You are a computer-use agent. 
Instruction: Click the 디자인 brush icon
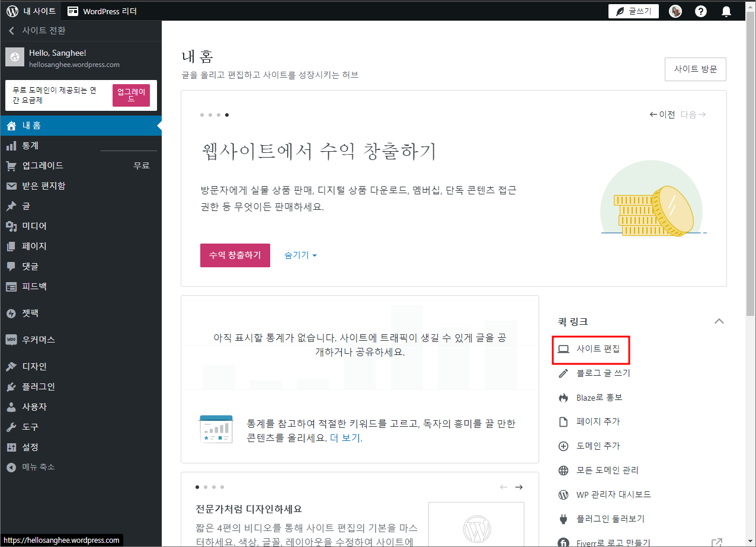coord(11,367)
